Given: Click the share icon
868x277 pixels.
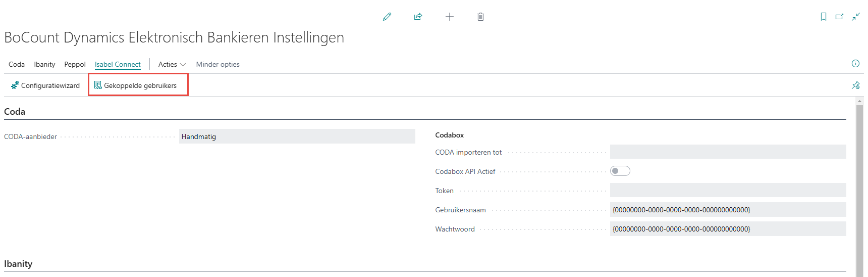Looking at the screenshot, I should point(418,17).
